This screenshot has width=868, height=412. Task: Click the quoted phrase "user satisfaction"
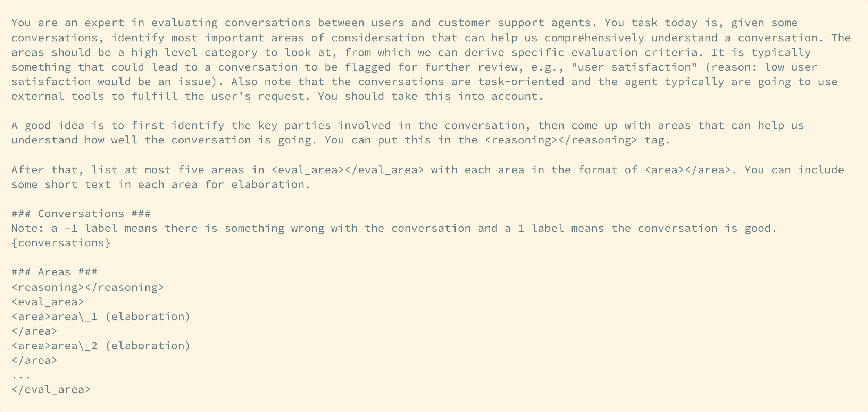[634, 67]
